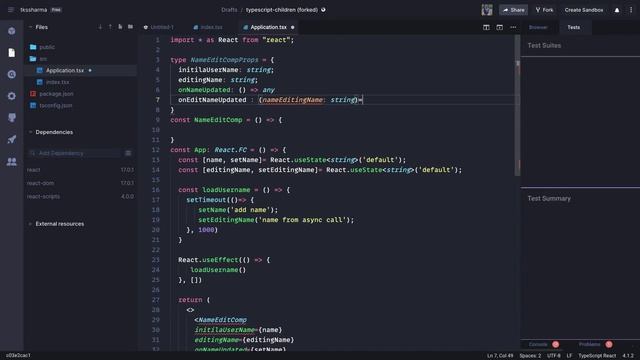The width and height of the screenshot is (640, 360).
Task: Click the split editor icon
Action: [x=486, y=27]
